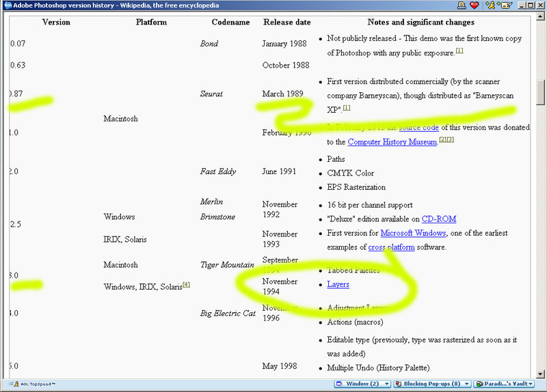Open the Window (2) dropdown
547x392 pixels.
pyautogui.click(x=362, y=384)
